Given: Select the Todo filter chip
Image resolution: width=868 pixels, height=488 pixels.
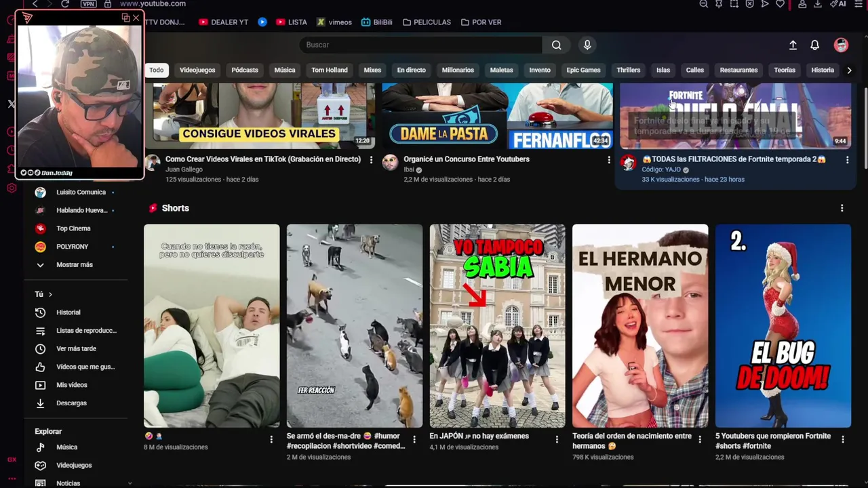Looking at the screenshot, I should point(157,70).
